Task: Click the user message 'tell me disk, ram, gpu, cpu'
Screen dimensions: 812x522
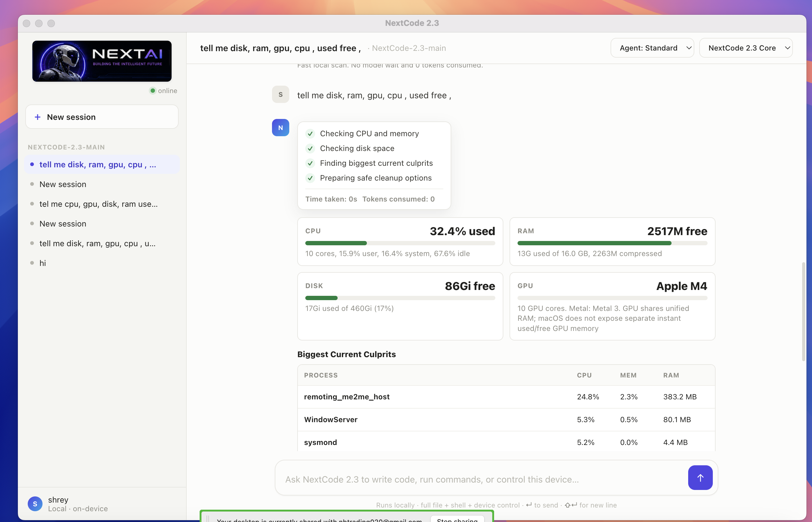Action: pos(374,95)
